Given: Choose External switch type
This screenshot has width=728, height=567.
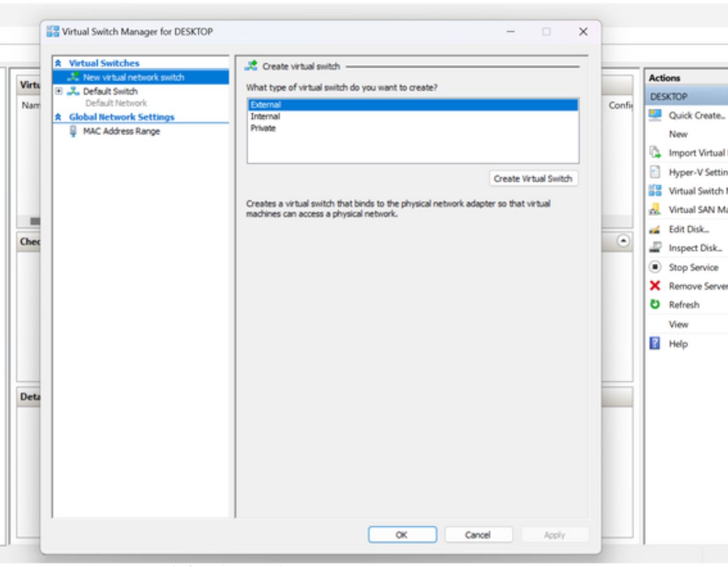Looking at the screenshot, I should [x=413, y=105].
